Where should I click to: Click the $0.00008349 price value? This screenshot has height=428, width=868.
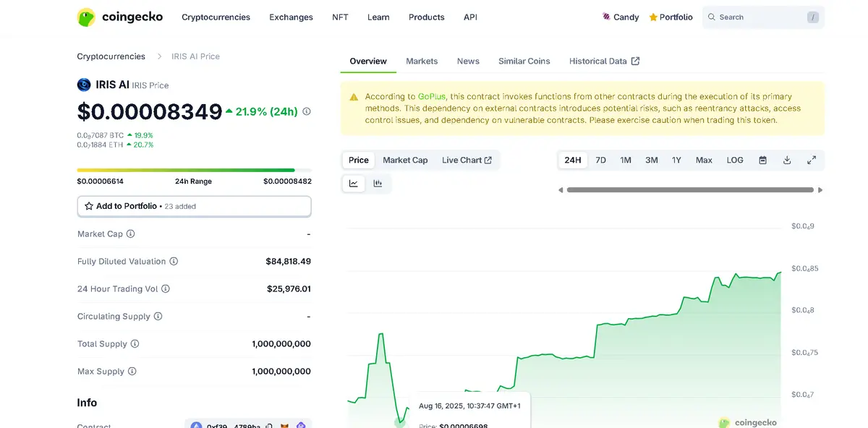(x=150, y=112)
